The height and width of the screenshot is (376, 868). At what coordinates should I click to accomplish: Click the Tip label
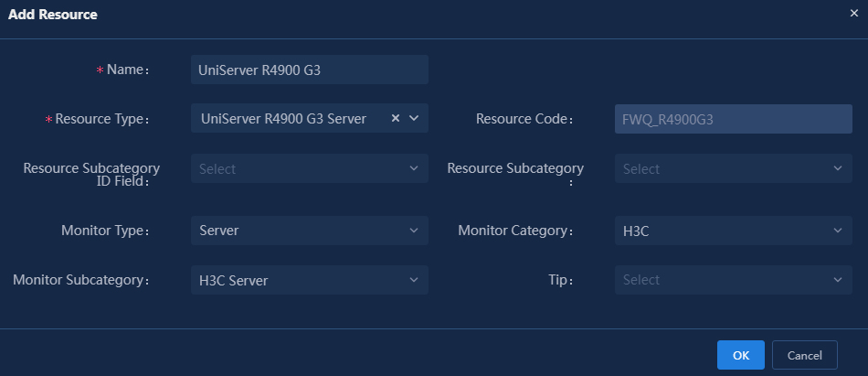[561, 280]
